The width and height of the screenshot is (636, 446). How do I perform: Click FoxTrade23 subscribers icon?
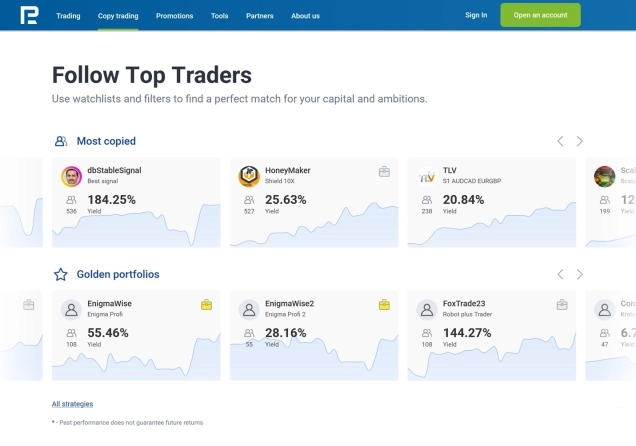point(427,333)
